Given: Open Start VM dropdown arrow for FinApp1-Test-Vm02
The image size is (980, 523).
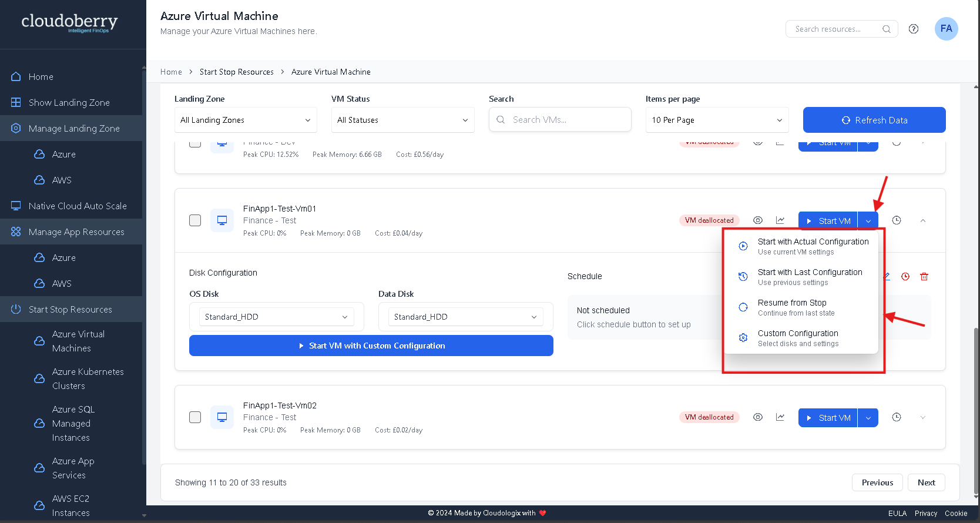Looking at the screenshot, I should pyautogui.click(x=868, y=418).
